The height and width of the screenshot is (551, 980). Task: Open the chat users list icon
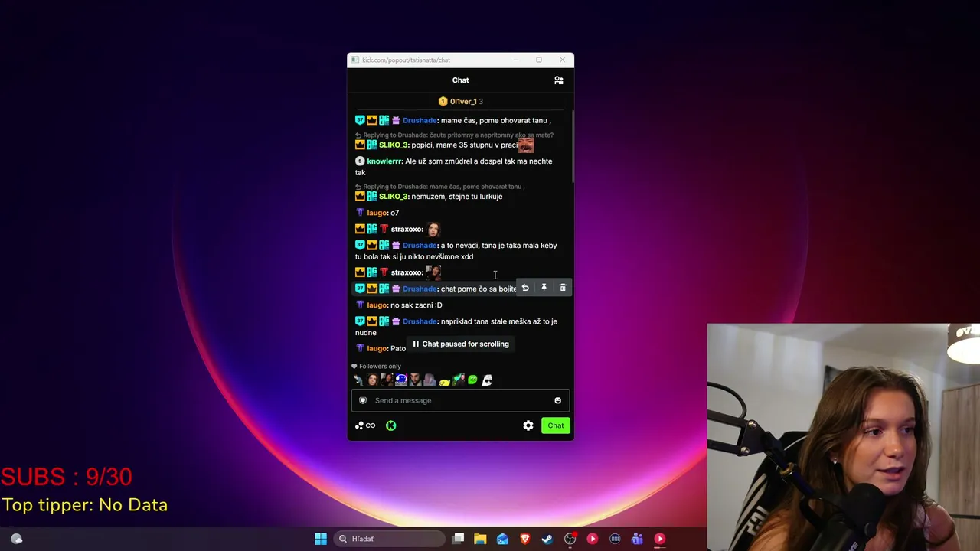(x=559, y=80)
